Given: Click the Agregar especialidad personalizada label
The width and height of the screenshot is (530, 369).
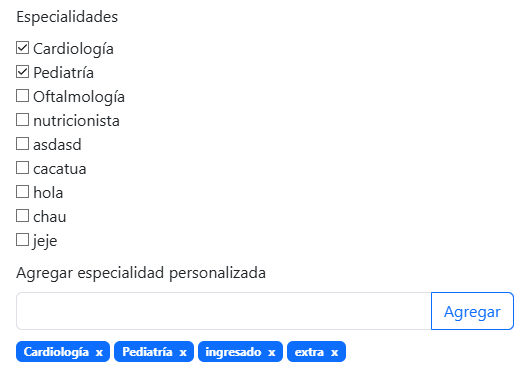Looking at the screenshot, I should click(x=141, y=273).
